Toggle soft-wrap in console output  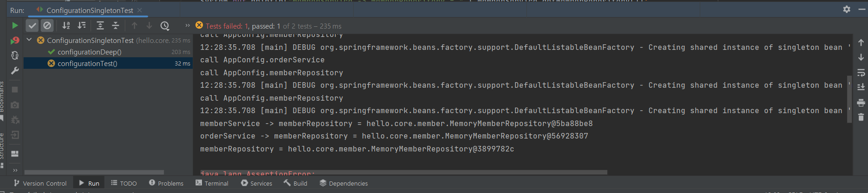click(x=861, y=72)
